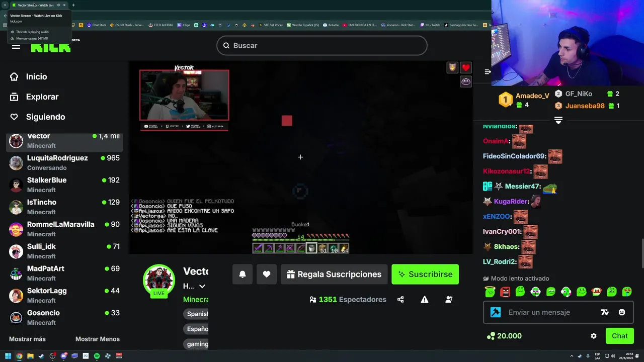Screen dimensions: 644x362
Task: Insert the first headphones quick emote
Action: point(535,292)
